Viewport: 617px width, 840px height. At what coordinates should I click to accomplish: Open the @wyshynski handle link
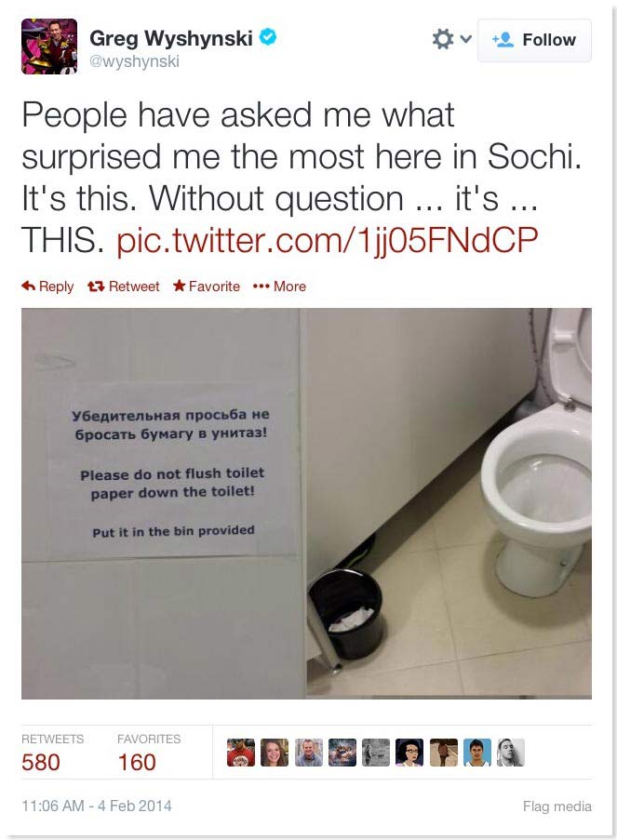point(135,61)
